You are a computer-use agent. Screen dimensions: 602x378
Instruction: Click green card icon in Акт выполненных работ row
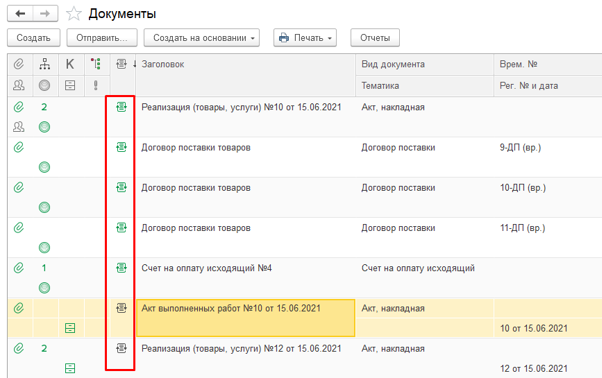70,328
